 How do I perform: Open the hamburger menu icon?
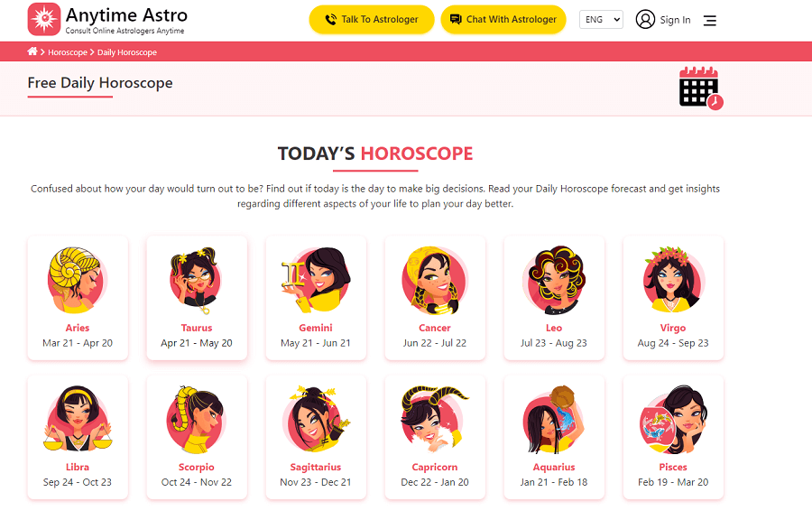(x=710, y=21)
